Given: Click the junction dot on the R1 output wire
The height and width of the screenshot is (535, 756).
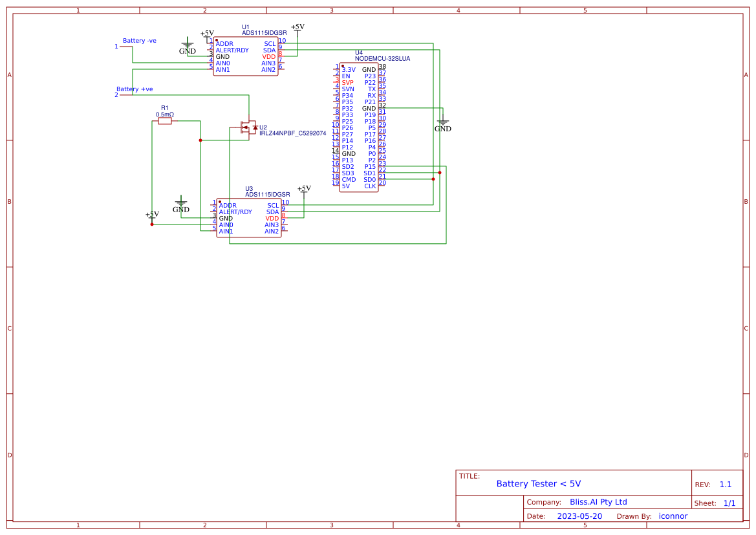Looking at the screenshot, I should [200, 140].
